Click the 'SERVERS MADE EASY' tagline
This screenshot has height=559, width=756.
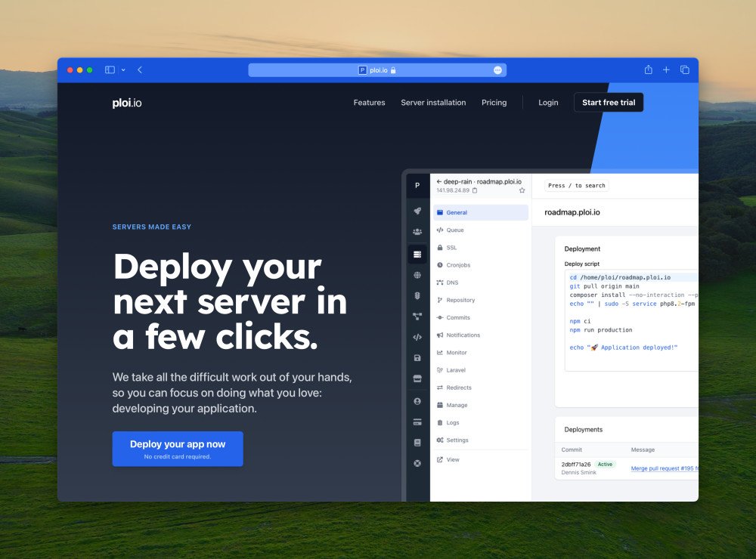point(152,227)
